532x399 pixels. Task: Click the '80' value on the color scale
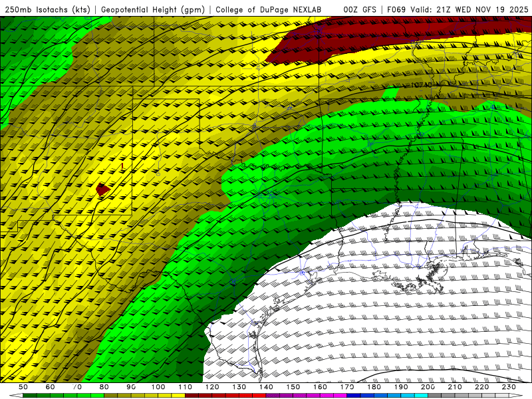(x=104, y=387)
